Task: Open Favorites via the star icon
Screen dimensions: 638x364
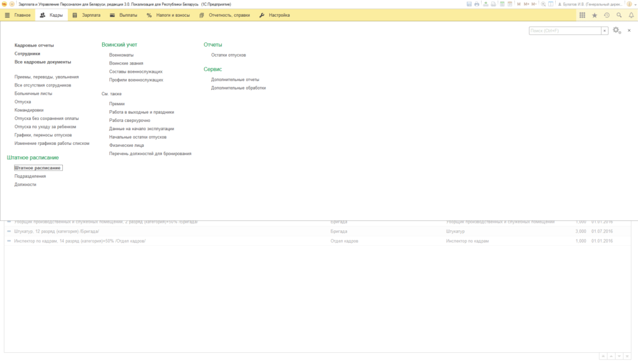Action: (x=594, y=15)
